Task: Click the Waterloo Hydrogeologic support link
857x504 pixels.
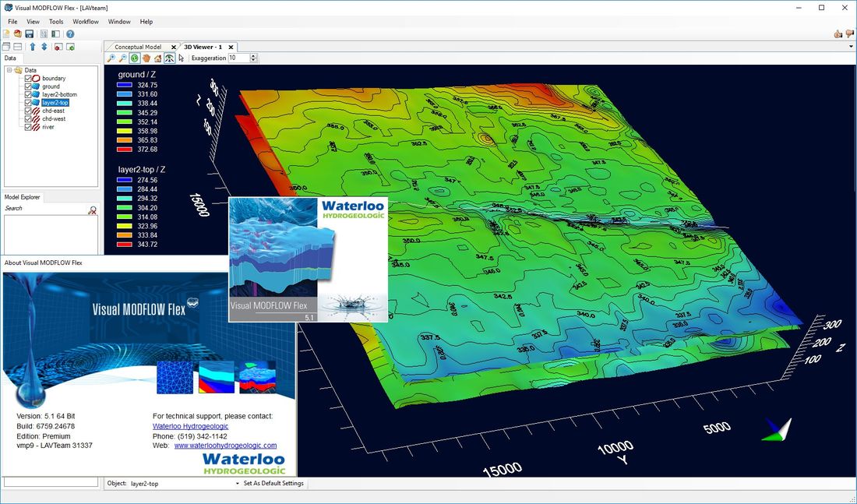Action: (x=190, y=426)
